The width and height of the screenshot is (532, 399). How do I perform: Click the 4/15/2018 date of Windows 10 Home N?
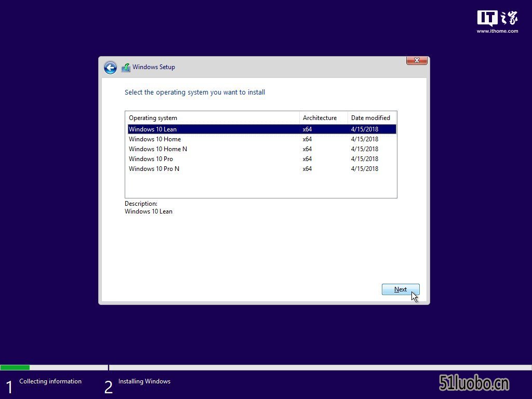click(365, 149)
